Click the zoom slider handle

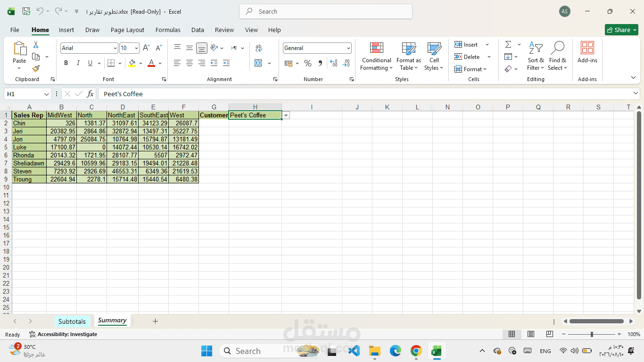tap(592, 334)
